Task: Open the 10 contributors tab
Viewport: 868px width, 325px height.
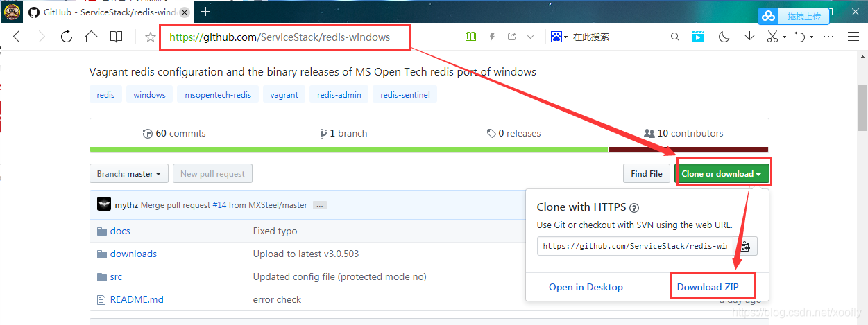Action: (683, 133)
